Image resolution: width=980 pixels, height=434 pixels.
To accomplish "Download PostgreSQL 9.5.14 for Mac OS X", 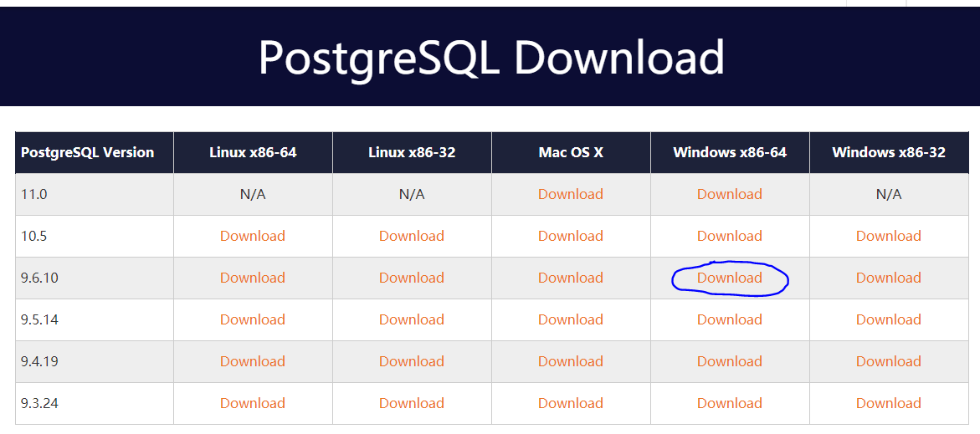I will 571,319.
